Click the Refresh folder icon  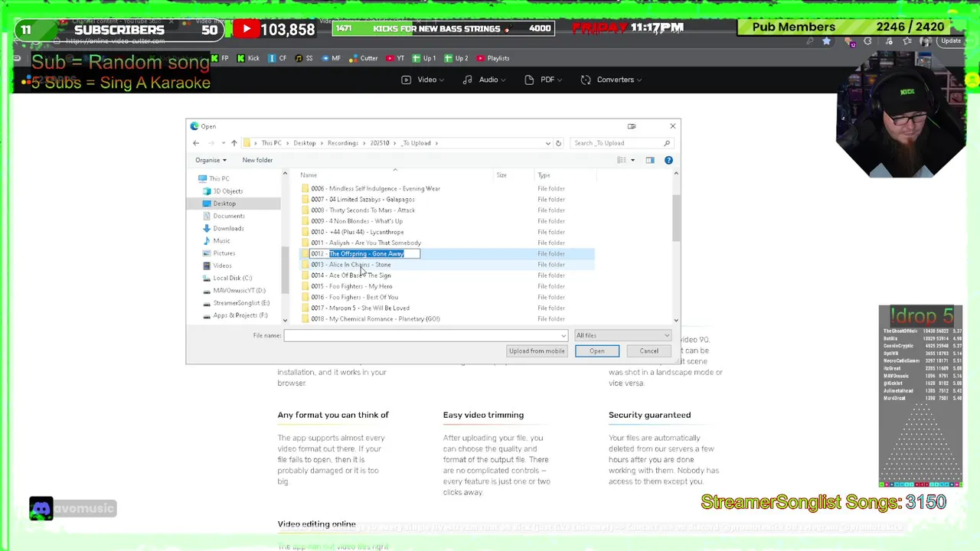click(558, 143)
